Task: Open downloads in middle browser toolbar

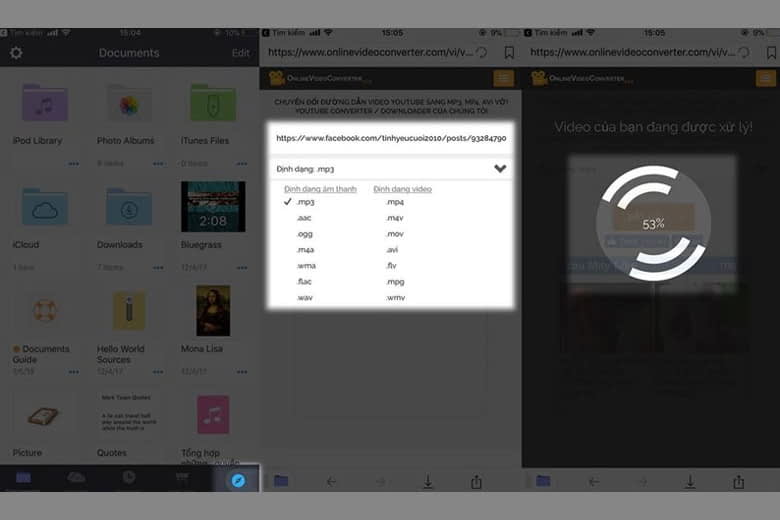Action: pyautogui.click(x=428, y=481)
